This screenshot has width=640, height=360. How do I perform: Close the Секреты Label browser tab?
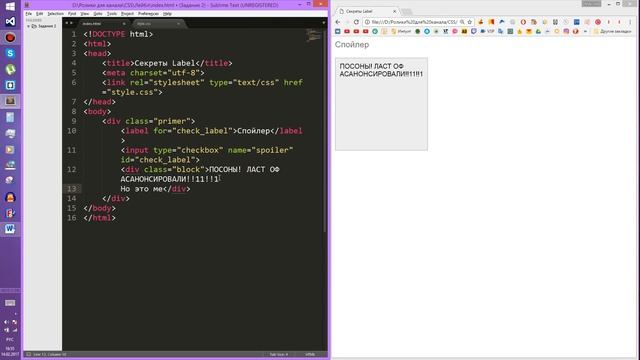395,11
